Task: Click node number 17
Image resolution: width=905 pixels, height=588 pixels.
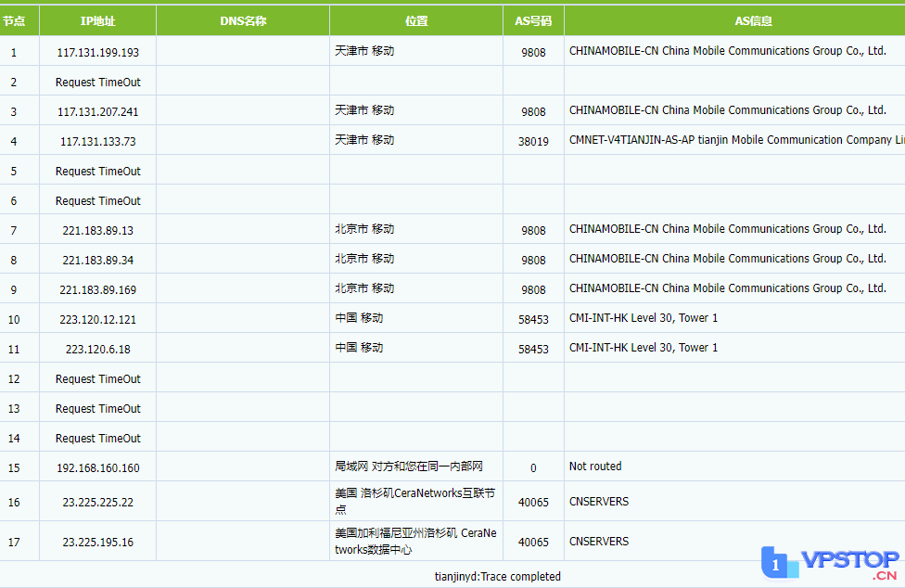Action: point(14,543)
